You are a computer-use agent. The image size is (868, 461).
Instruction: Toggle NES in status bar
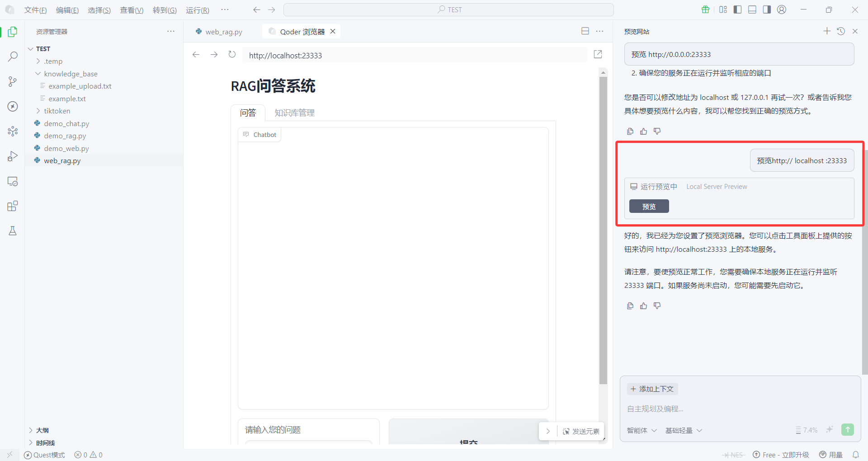click(733, 455)
